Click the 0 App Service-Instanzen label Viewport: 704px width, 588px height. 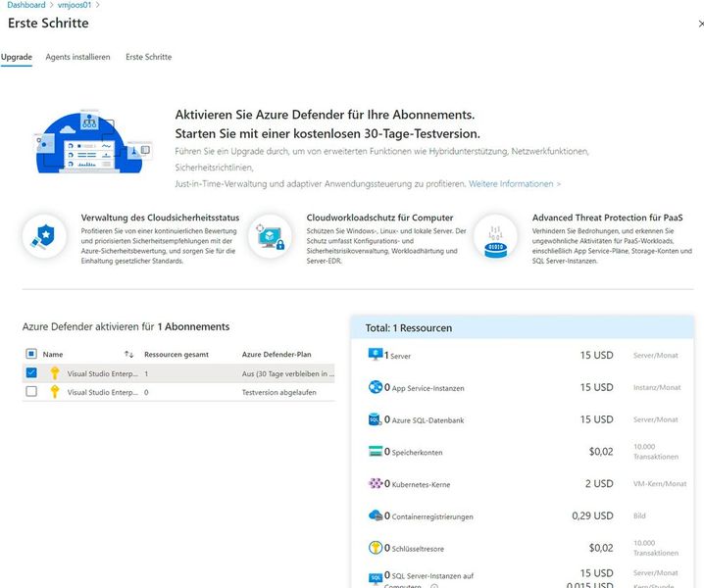click(x=425, y=388)
